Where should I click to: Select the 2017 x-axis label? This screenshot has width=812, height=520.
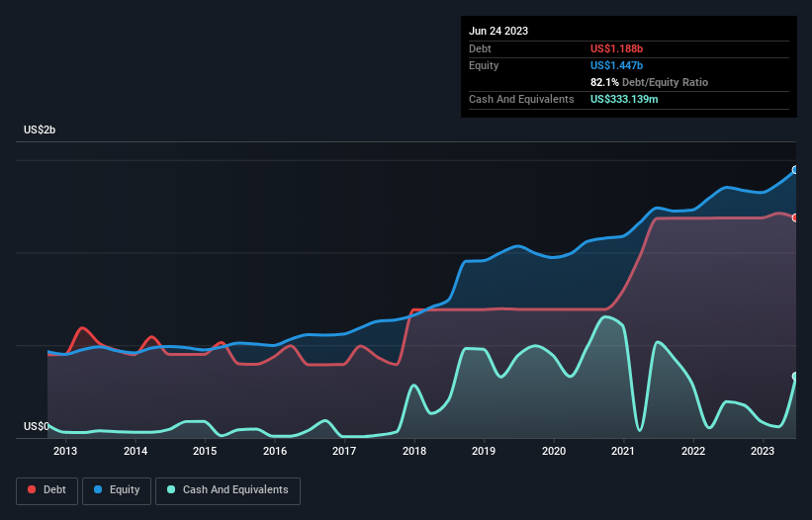point(344,452)
